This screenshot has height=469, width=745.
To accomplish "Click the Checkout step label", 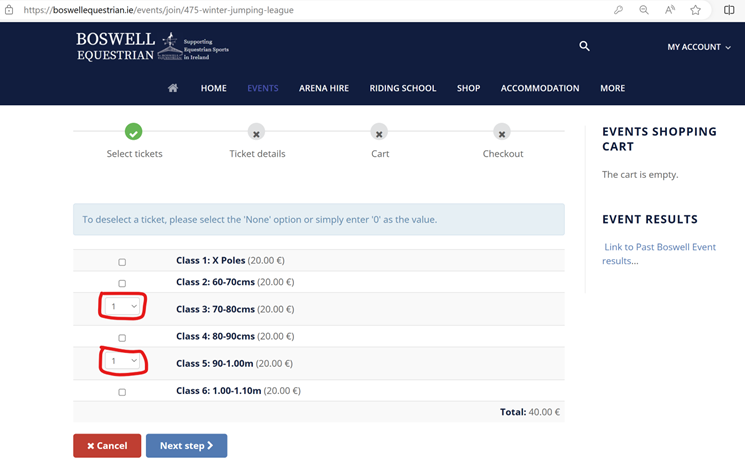I will click(503, 153).
